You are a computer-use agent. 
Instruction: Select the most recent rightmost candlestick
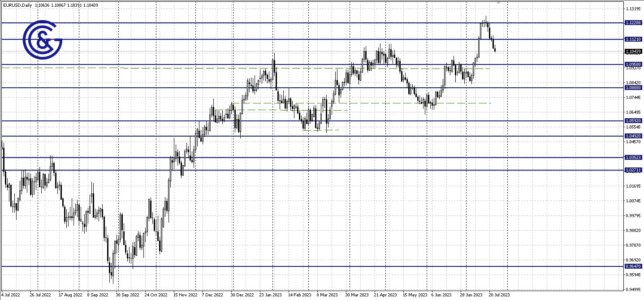coord(495,49)
